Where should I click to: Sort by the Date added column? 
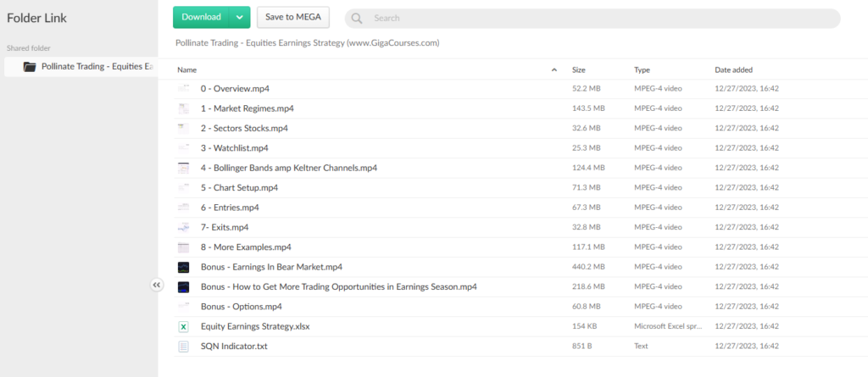pos(733,69)
